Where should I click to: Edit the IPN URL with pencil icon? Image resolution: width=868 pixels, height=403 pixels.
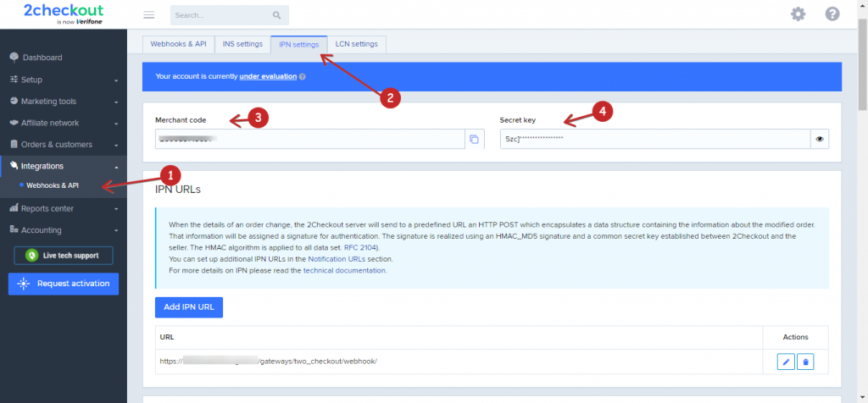click(786, 362)
